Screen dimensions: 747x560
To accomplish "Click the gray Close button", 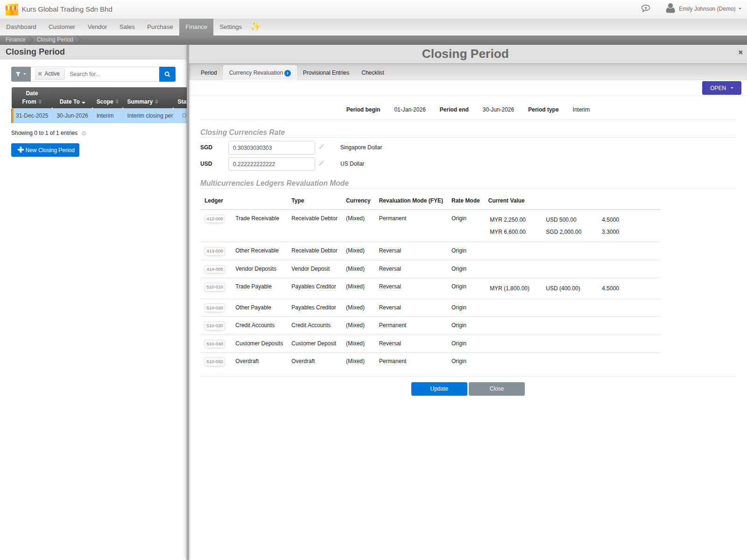I will click(497, 389).
